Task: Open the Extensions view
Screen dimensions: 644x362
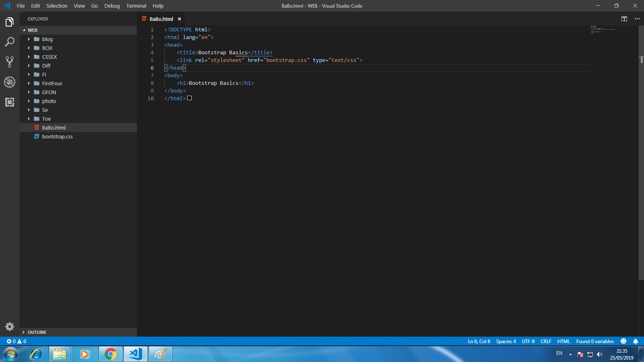Action: tap(10, 102)
